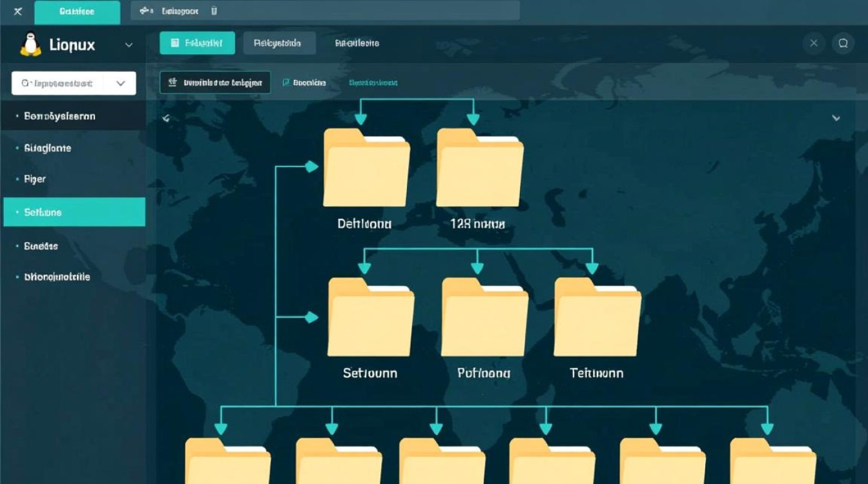The image size is (868, 484).
Task: Open the white sidebar dropdown box
Action: coord(74,83)
